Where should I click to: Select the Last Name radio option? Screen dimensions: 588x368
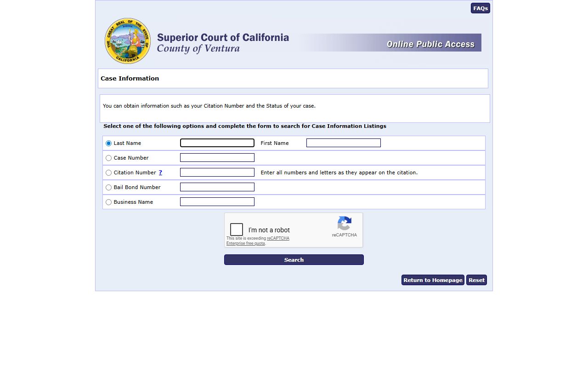[109, 144]
